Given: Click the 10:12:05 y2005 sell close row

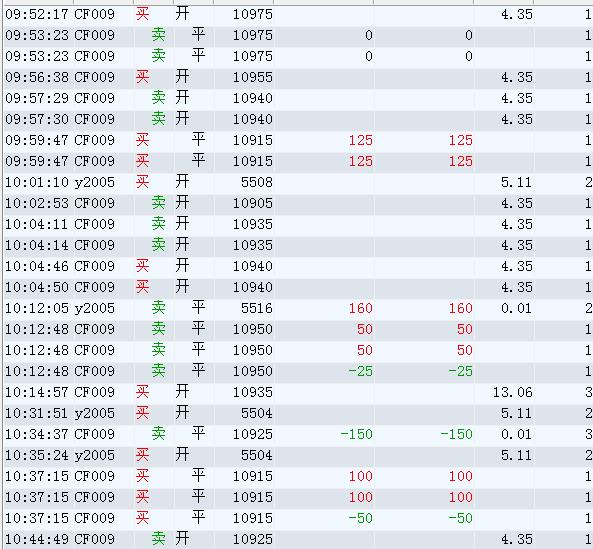Looking at the screenshot, I should [298, 309].
